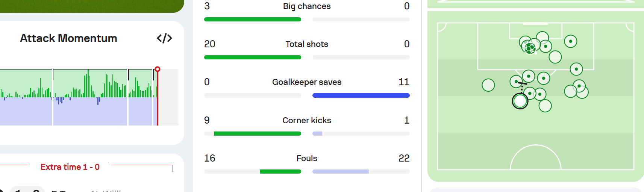Select the shot marker just outside box's right edge

pos(576,69)
